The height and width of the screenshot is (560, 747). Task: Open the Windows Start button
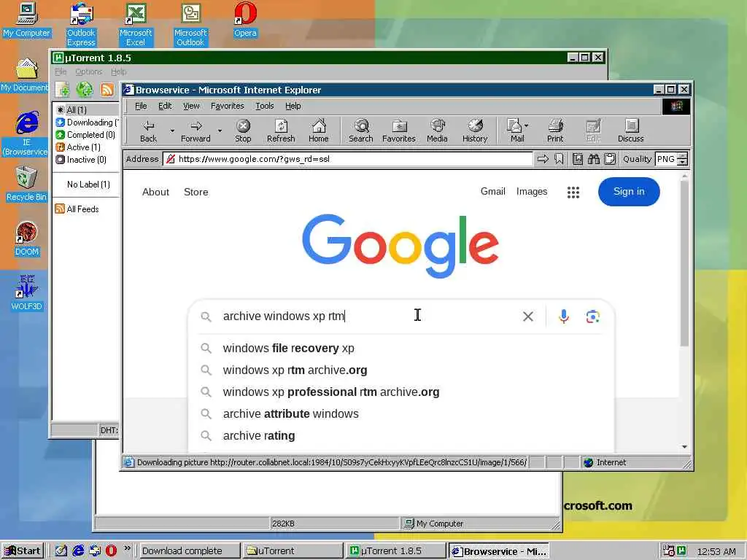[x=23, y=551]
